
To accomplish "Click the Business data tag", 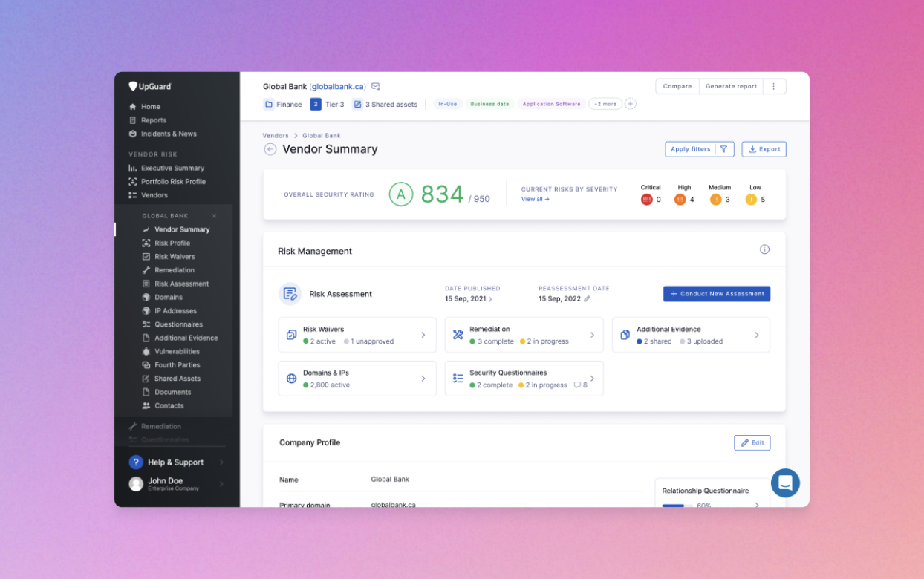I will [x=489, y=104].
